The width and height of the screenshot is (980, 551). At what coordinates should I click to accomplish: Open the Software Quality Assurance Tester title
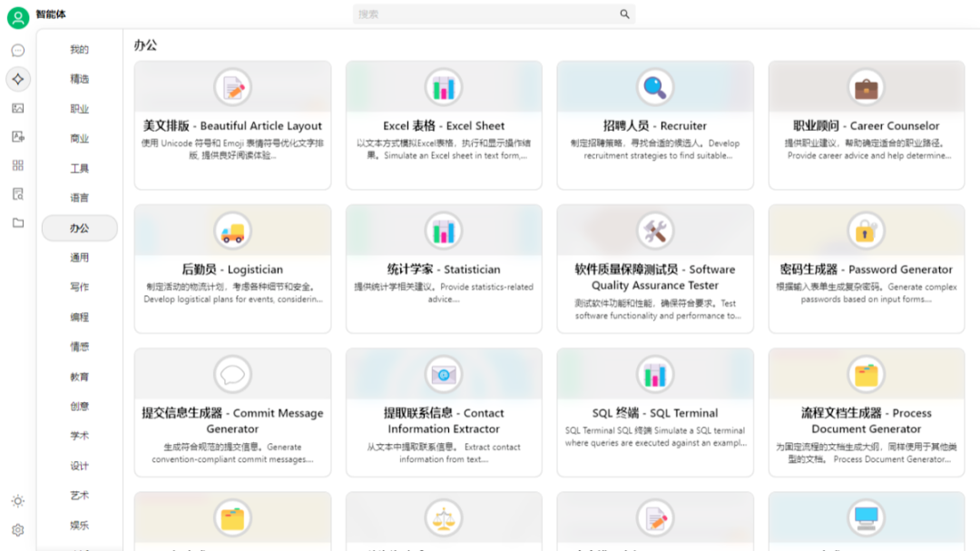pos(655,277)
